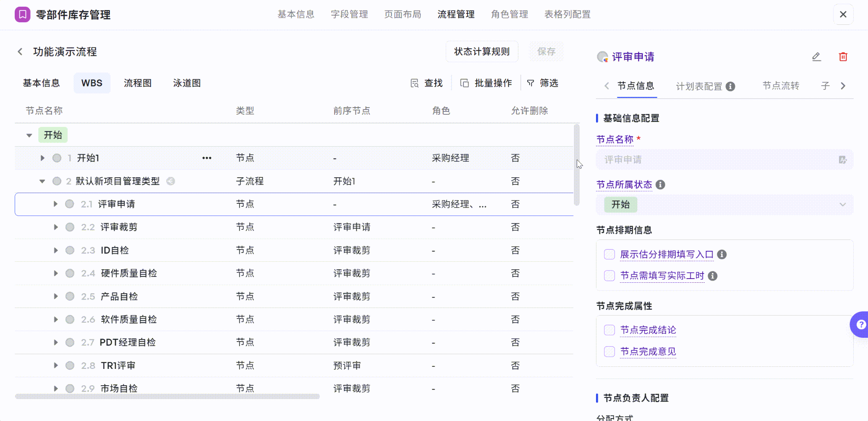This screenshot has width=868, height=421.
Task: Click the 节点名称 input field
Action: [724, 160]
